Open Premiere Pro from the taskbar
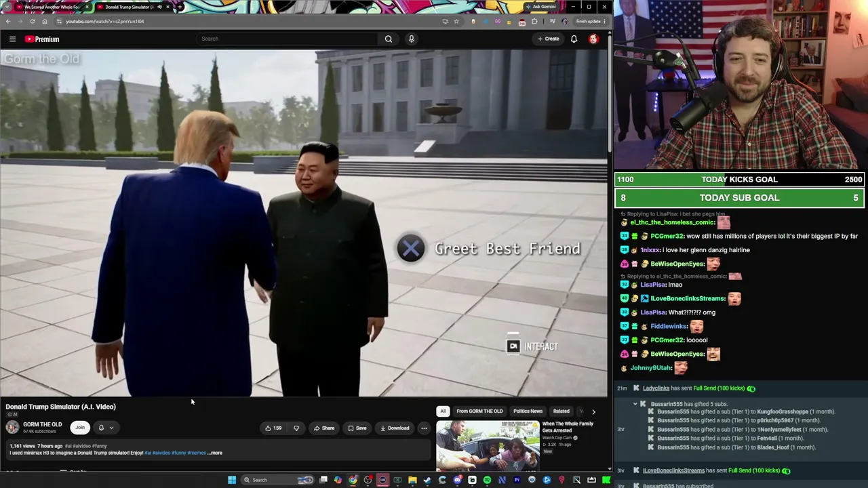Screen dimensions: 868x488 [517, 480]
